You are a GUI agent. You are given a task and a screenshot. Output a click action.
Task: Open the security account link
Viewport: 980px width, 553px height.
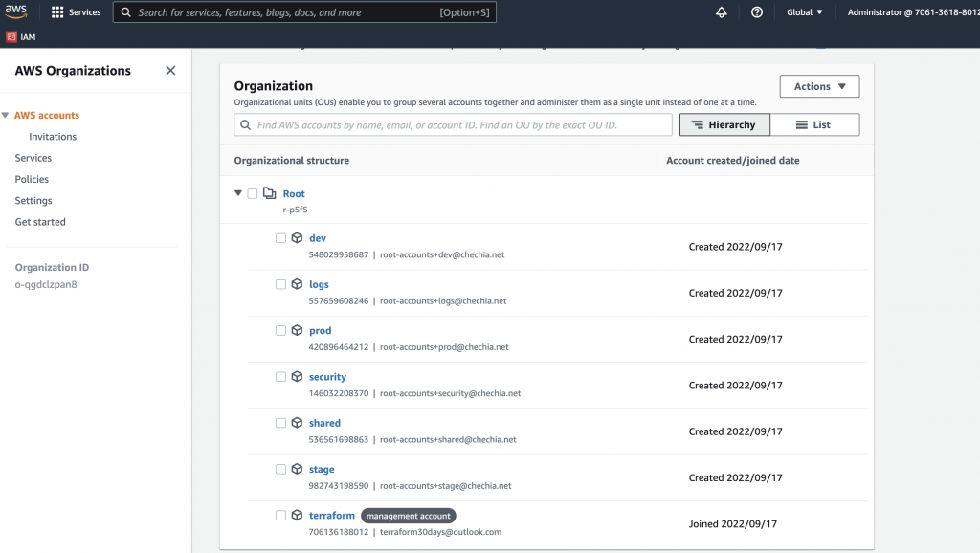tap(327, 377)
